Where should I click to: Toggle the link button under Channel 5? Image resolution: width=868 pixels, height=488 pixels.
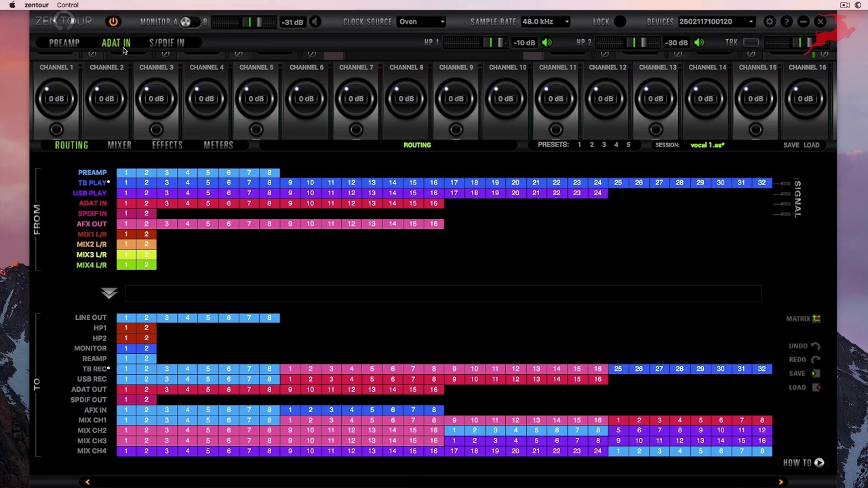(256, 129)
